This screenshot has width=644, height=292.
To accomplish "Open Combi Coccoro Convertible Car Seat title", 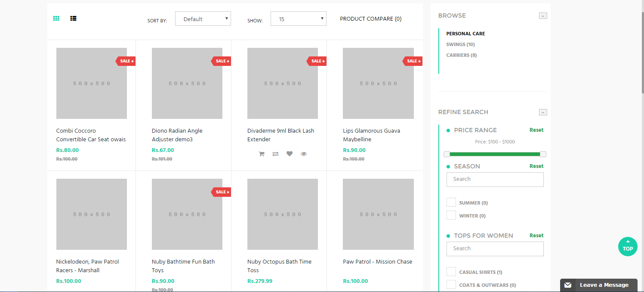I will [91, 135].
